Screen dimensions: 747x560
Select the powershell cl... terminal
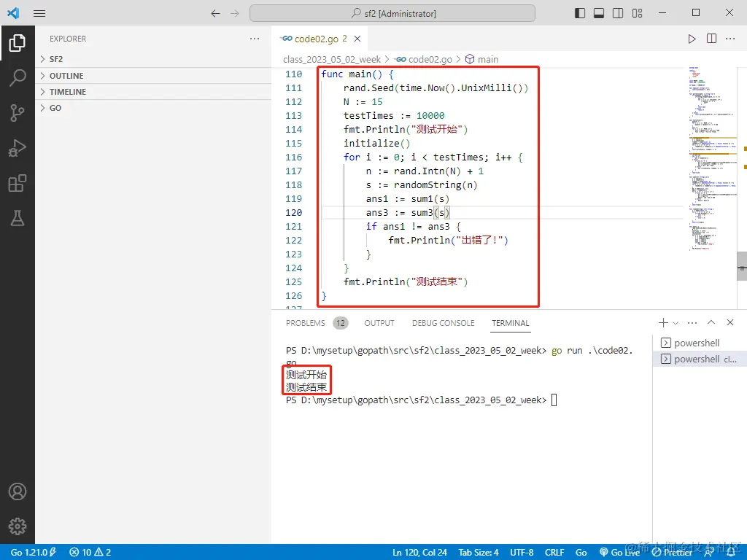[700, 359]
